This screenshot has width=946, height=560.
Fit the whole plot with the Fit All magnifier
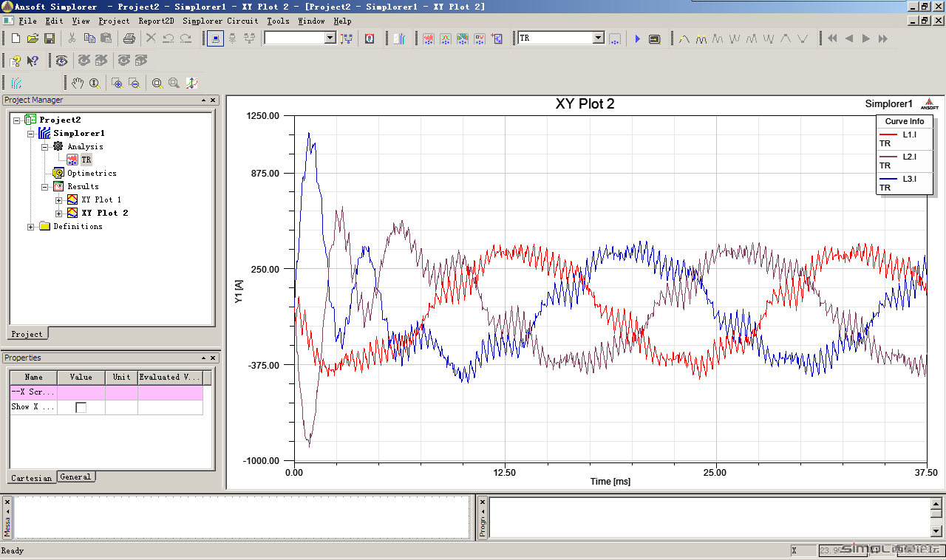(157, 83)
